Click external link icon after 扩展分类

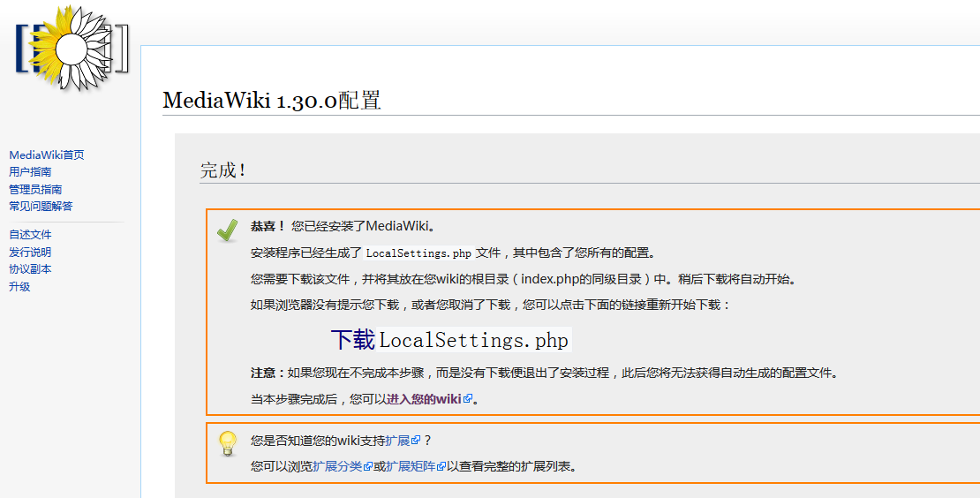(368, 467)
